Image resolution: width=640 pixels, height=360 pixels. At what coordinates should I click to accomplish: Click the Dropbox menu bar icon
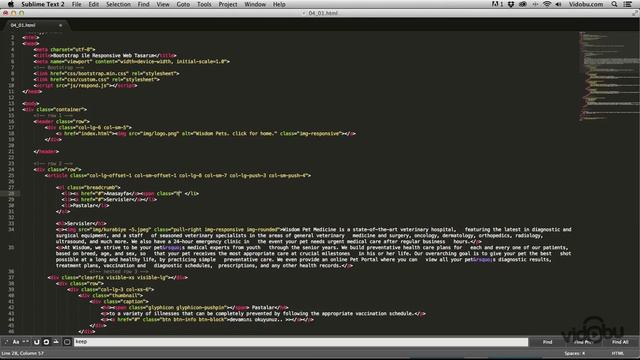511,4
